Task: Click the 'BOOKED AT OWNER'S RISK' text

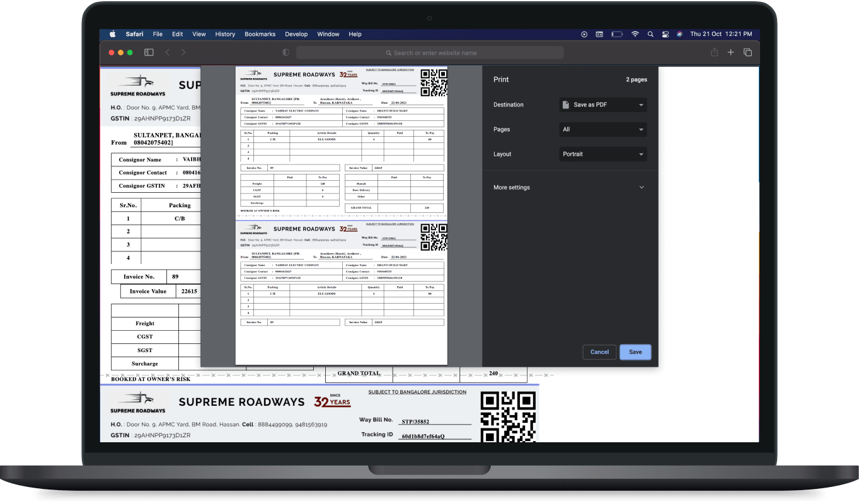Action: click(x=151, y=379)
